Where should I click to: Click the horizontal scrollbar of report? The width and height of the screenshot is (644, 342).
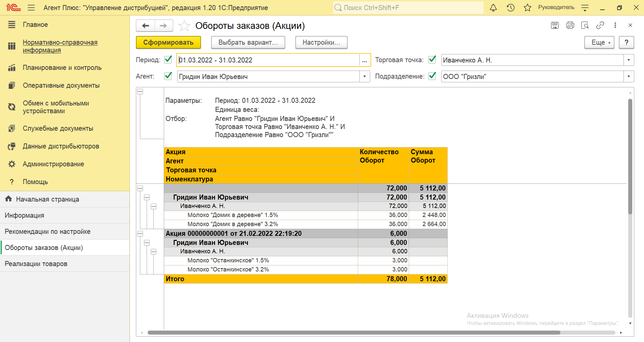(354, 333)
